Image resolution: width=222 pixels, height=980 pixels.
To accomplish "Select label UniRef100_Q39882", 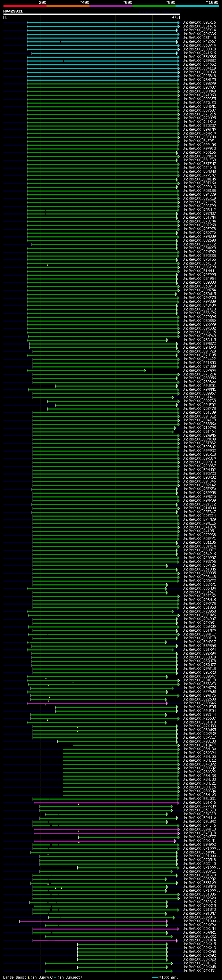I will click(199, 60).
